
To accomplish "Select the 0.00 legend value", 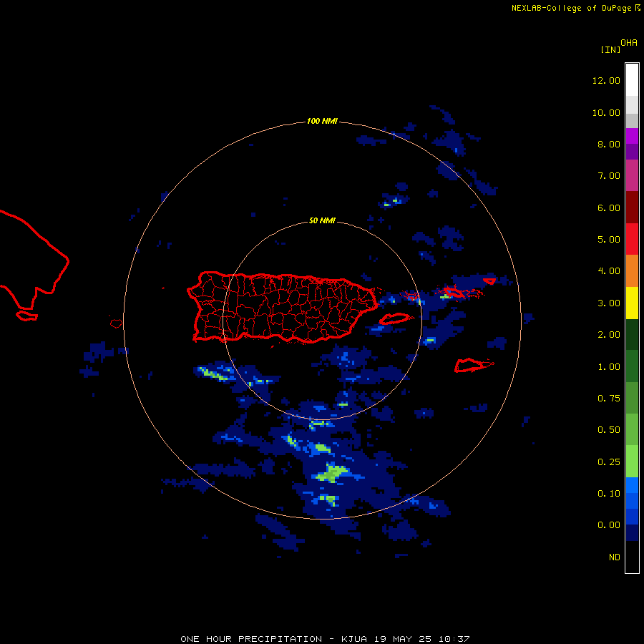I will point(608,525).
